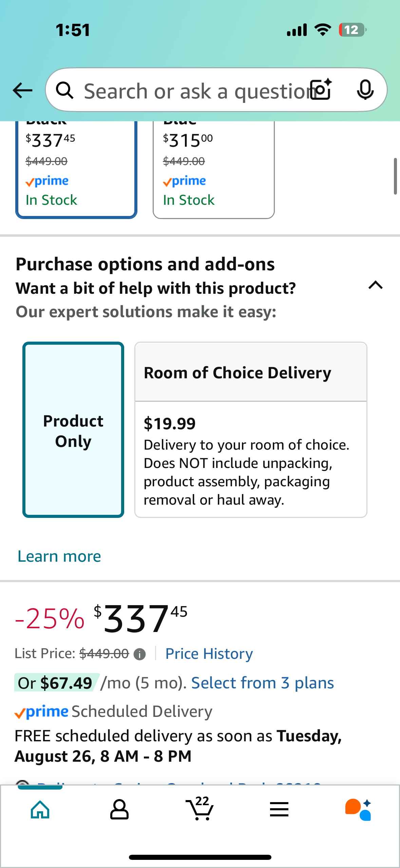Image resolution: width=400 pixels, height=868 pixels.
Task: Tap the List Price info icon
Action: coord(139,654)
